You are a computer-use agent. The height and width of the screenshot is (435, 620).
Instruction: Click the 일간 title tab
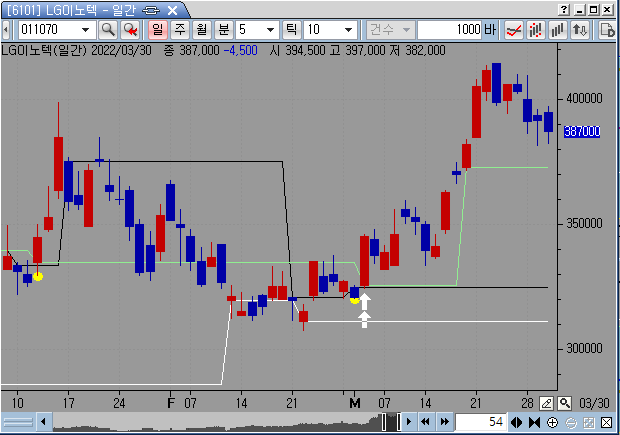(126, 9)
